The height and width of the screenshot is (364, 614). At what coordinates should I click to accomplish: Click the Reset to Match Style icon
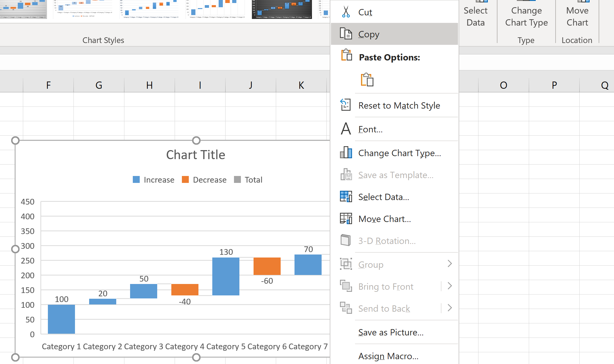[x=345, y=105]
